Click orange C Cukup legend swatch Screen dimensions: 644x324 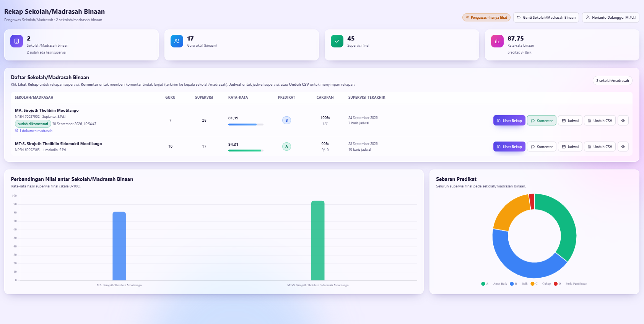click(x=532, y=284)
